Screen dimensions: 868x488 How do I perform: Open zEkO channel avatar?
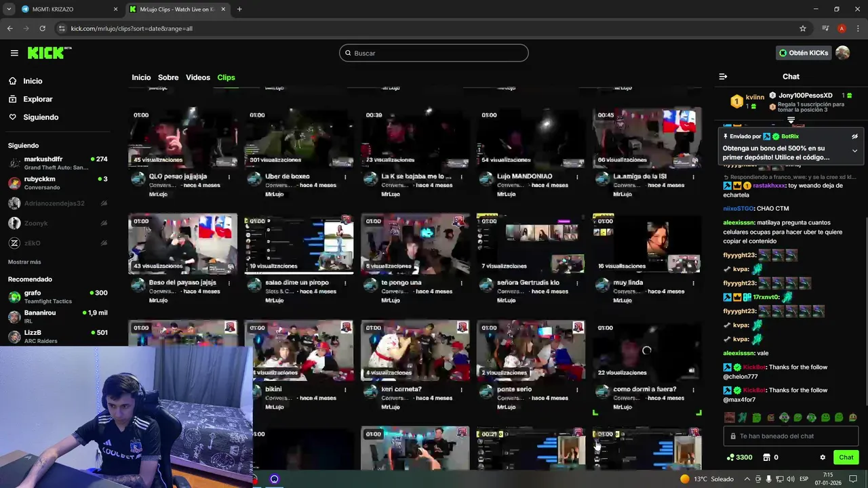(14, 243)
